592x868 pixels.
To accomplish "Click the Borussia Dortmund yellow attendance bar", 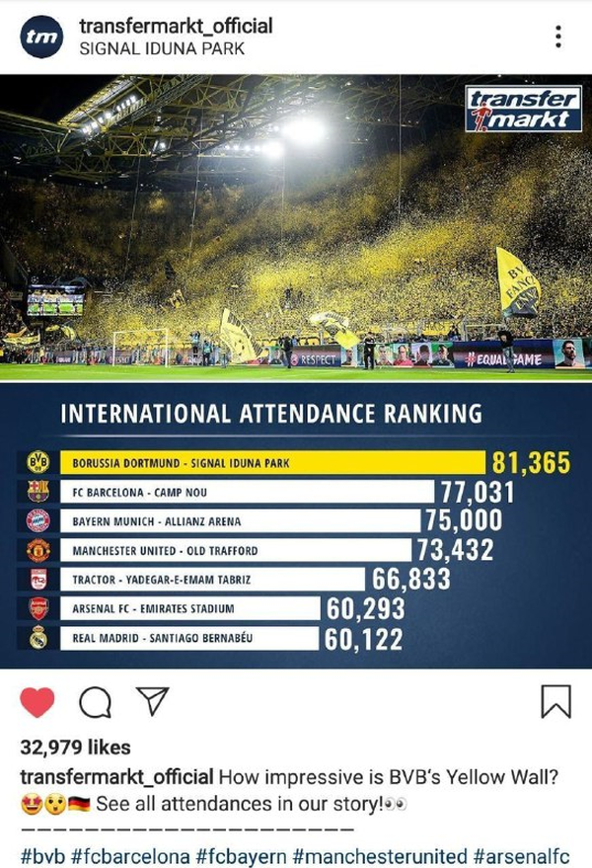I will tap(276, 462).
